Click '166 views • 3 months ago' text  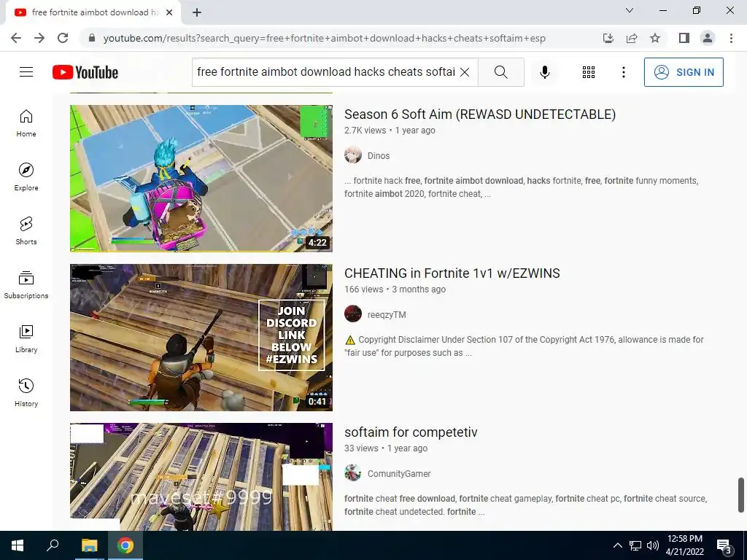pyautogui.click(x=395, y=289)
